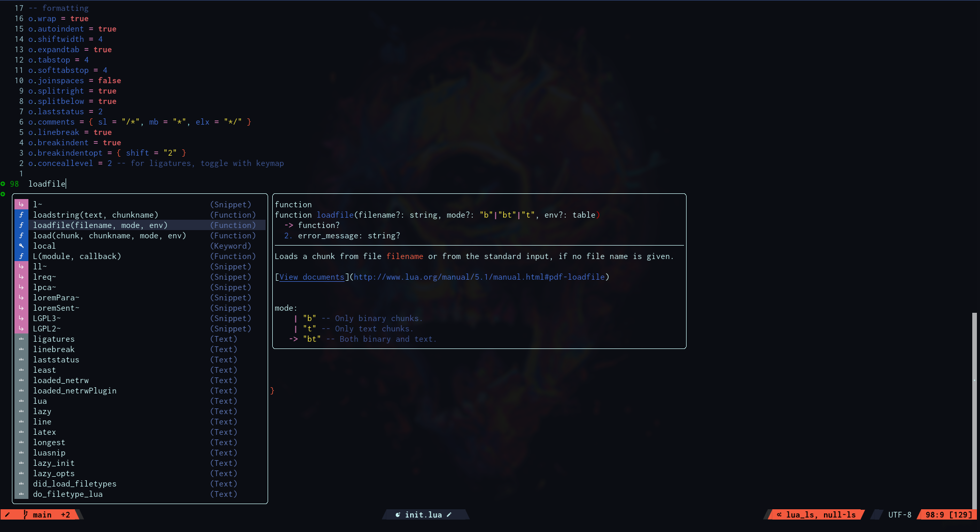Click the function icon beside load(chunk, chunkname

coord(21,236)
